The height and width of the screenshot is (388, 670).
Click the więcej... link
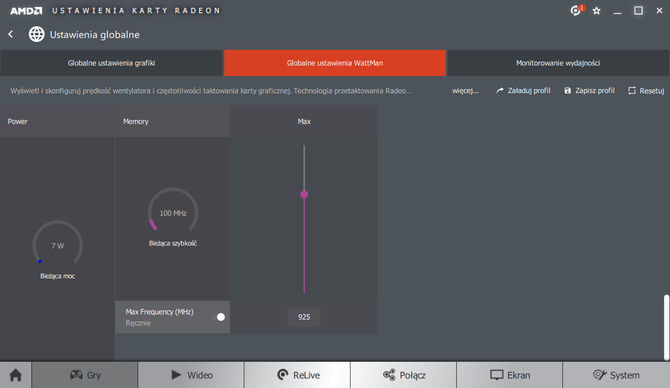point(465,91)
